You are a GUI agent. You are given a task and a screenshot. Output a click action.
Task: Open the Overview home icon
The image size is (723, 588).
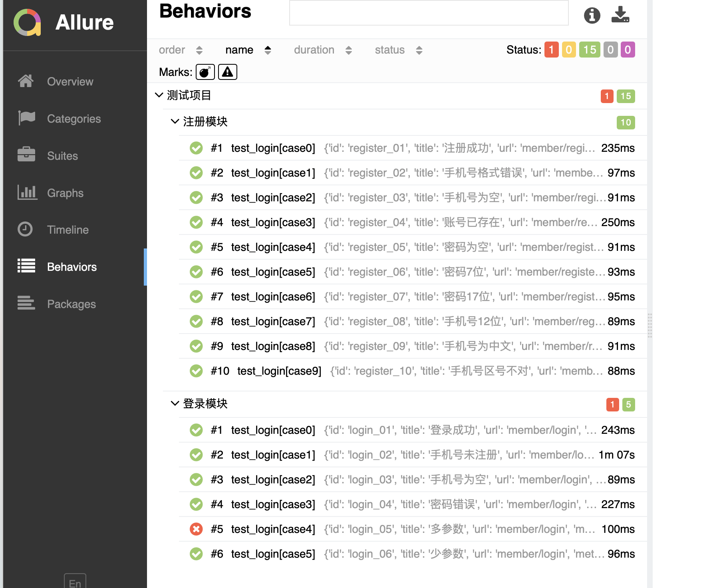(26, 81)
